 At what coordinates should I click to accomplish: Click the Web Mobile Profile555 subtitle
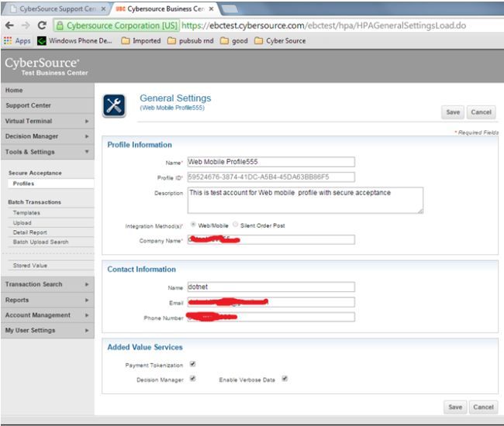click(172, 108)
